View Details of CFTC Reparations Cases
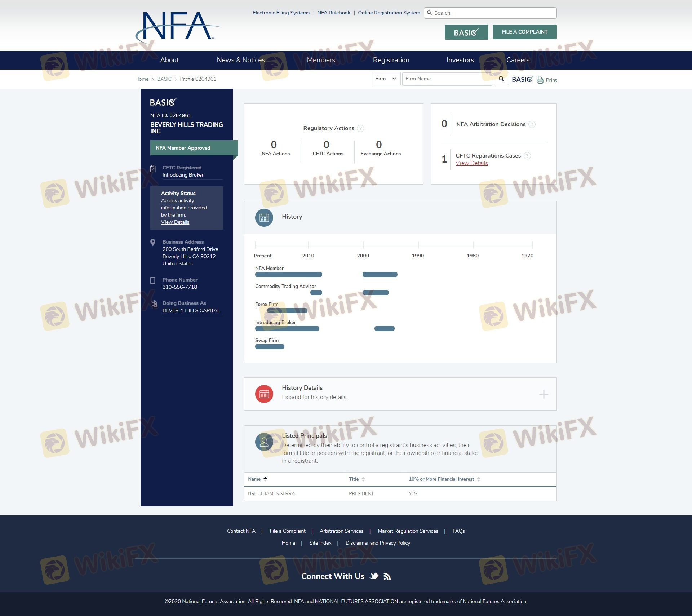 tap(471, 163)
